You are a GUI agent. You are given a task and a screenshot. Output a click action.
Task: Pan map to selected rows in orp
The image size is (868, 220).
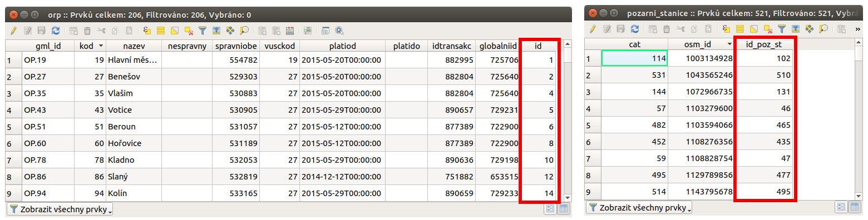click(x=230, y=31)
